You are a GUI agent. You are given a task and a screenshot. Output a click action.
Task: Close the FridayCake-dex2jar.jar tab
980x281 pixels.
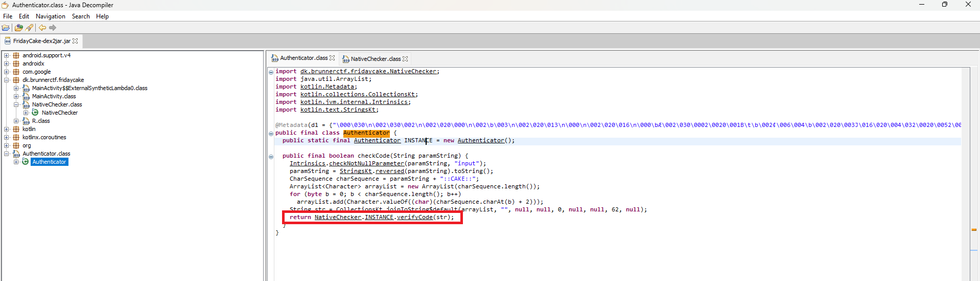[x=76, y=41]
